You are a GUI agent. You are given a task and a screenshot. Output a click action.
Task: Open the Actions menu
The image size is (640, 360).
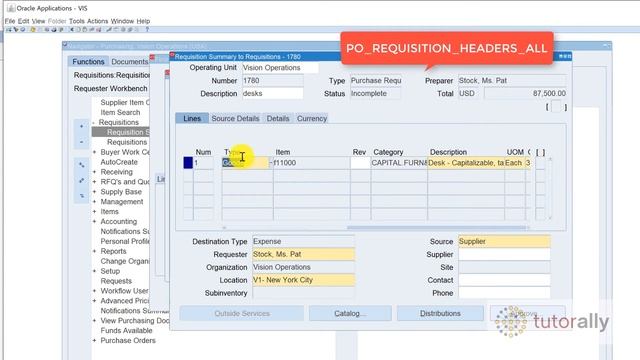(98, 21)
